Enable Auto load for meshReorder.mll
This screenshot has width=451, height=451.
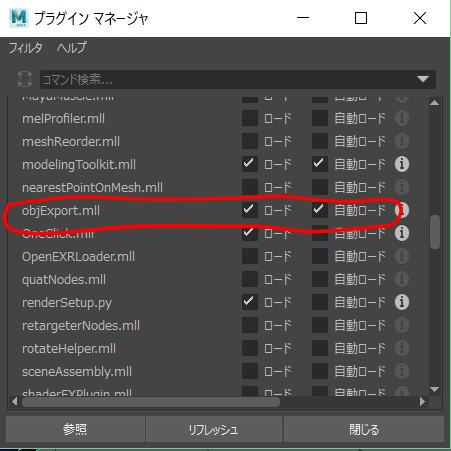pos(320,141)
